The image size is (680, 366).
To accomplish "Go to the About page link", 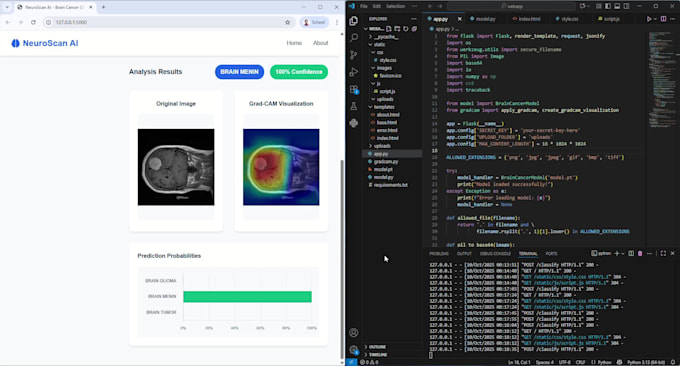I will 320,43.
